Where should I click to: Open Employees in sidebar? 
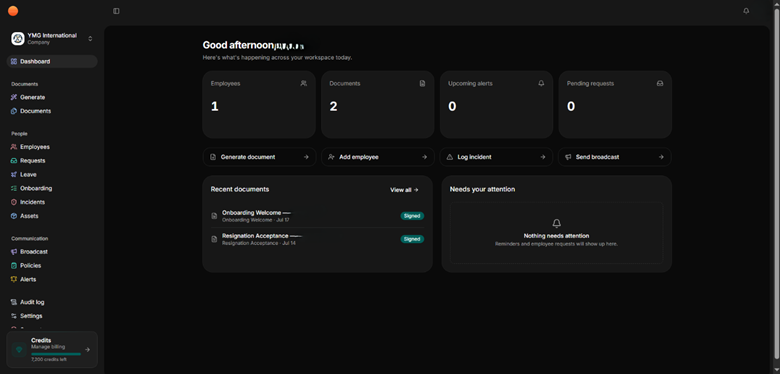(x=52, y=147)
